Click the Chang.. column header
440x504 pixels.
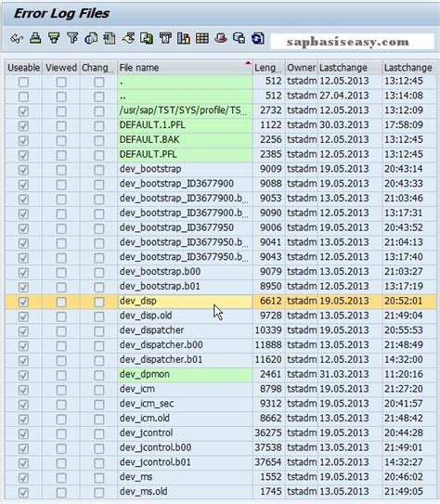point(98,68)
